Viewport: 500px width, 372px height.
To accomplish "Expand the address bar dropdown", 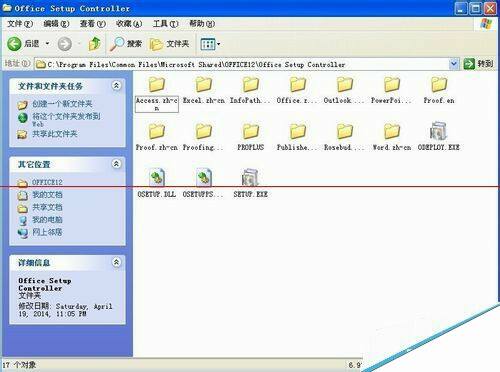I will point(453,64).
